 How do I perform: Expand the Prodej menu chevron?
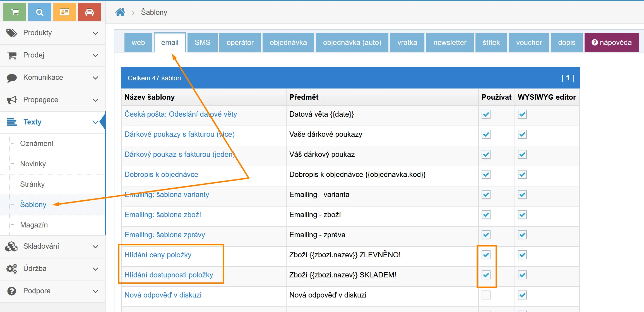coord(95,56)
